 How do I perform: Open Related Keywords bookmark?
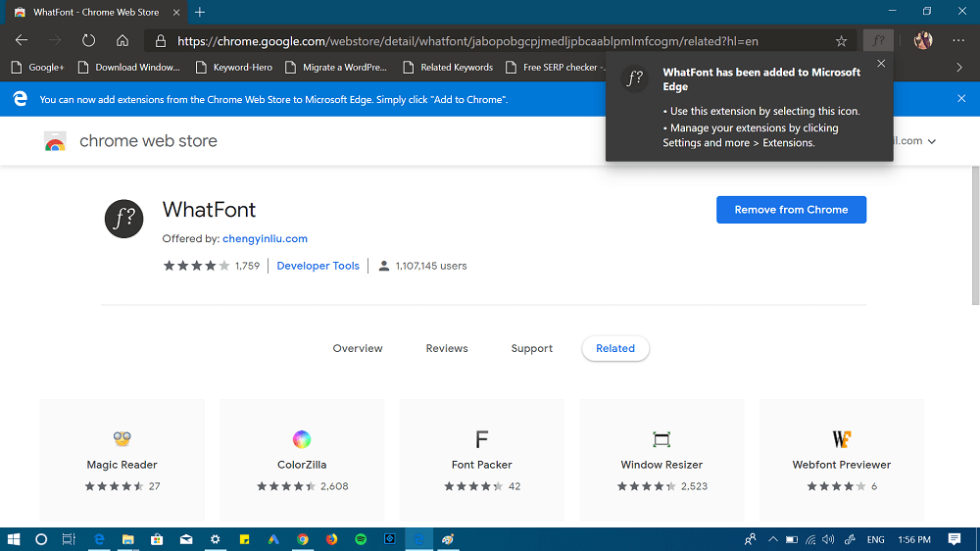coord(448,67)
